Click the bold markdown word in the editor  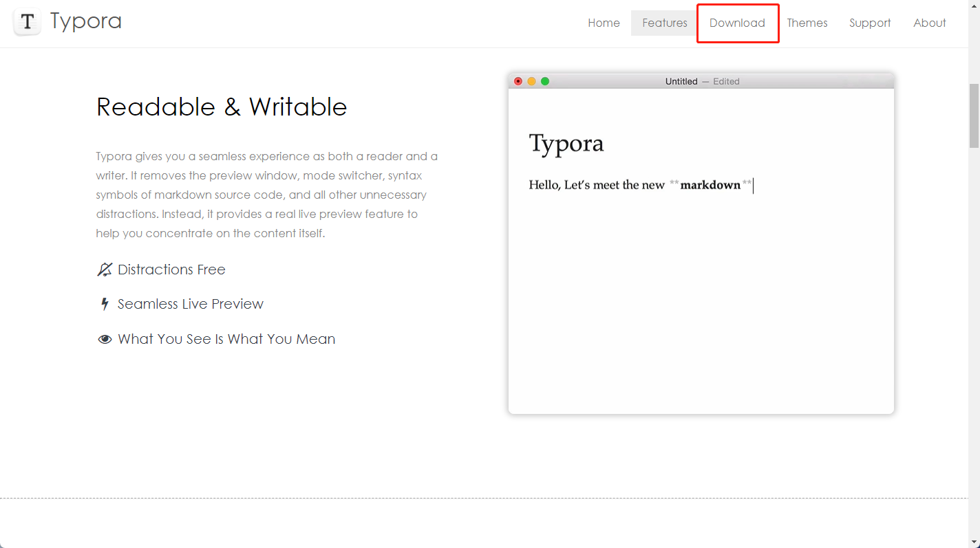pyautogui.click(x=710, y=184)
